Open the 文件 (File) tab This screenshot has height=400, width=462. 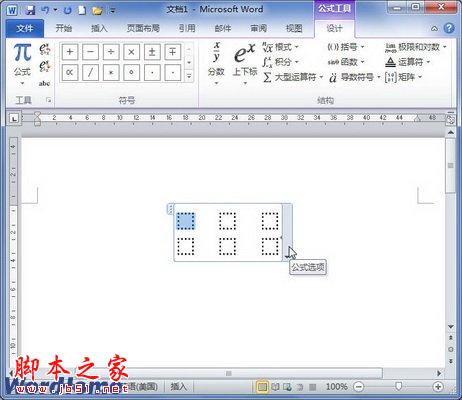pyautogui.click(x=25, y=29)
